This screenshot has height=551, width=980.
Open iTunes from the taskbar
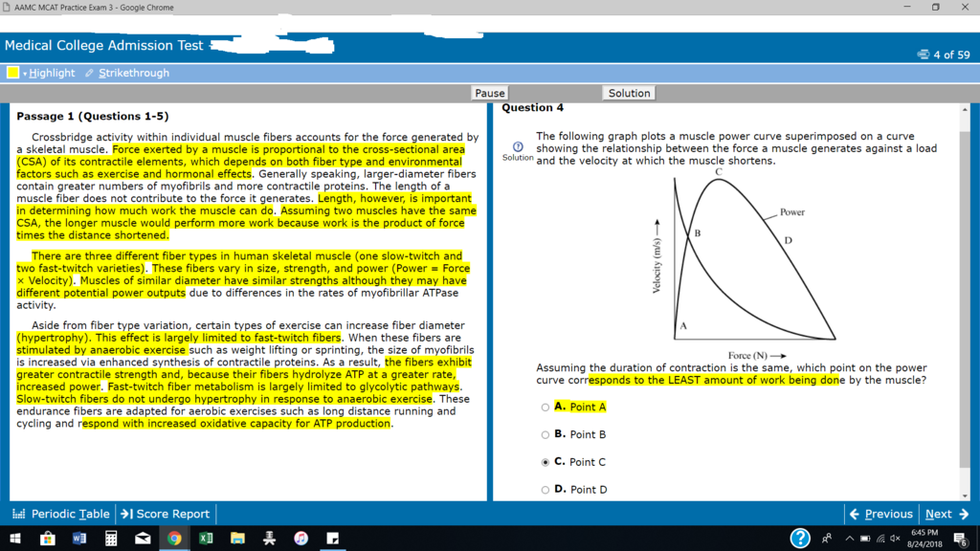click(x=301, y=539)
